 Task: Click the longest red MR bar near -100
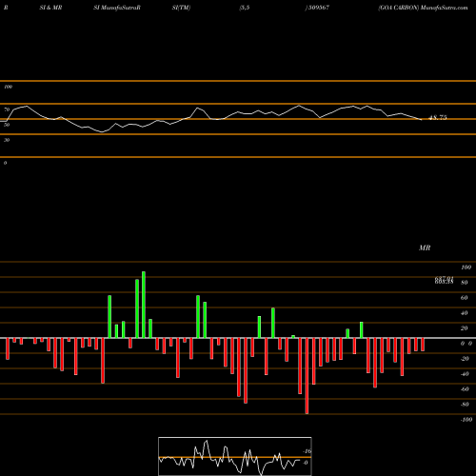coord(307,376)
